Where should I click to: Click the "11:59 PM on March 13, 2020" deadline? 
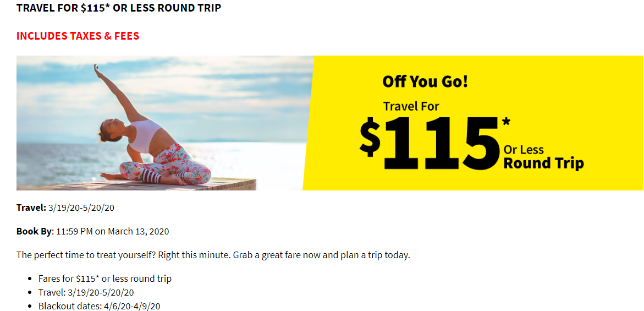point(112,231)
